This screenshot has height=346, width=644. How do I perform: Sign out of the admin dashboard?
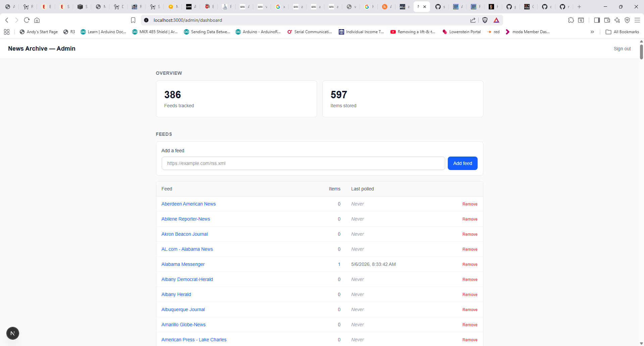622,49
